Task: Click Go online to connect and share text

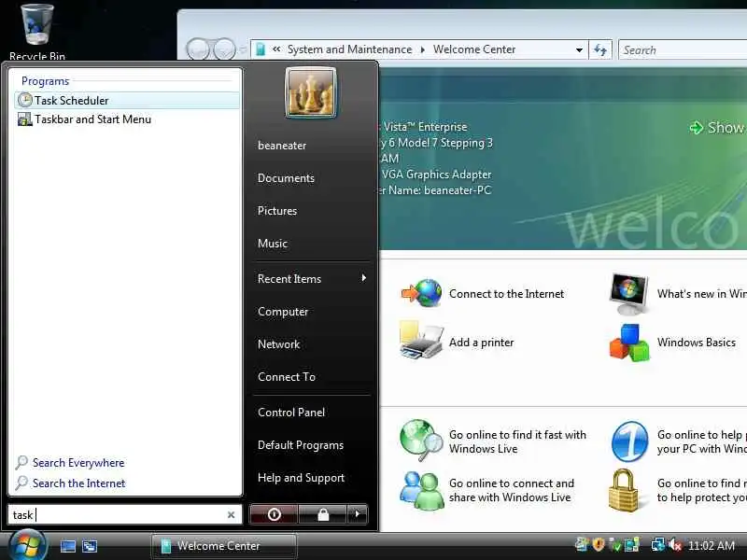Action: pyautogui.click(x=511, y=490)
